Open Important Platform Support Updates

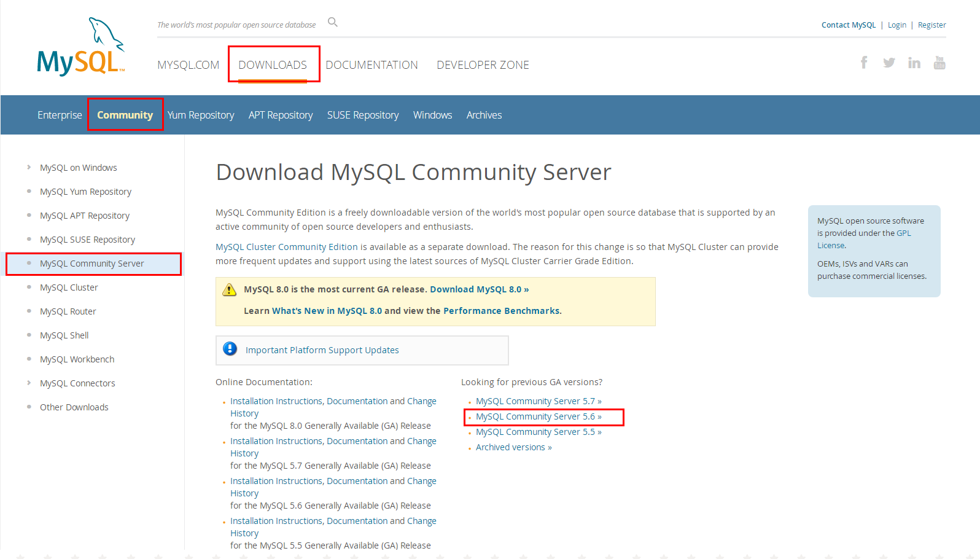(322, 350)
